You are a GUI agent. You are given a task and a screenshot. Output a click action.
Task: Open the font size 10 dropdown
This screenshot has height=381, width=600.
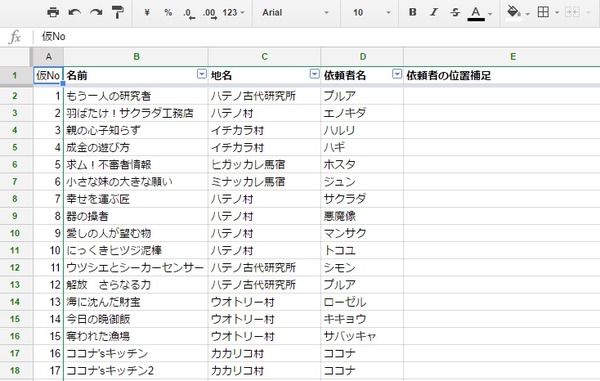pyautogui.click(x=372, y=13)
